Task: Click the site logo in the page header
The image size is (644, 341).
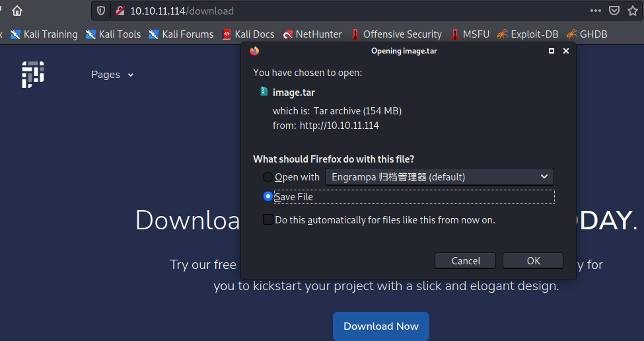Action: (32, 75)
